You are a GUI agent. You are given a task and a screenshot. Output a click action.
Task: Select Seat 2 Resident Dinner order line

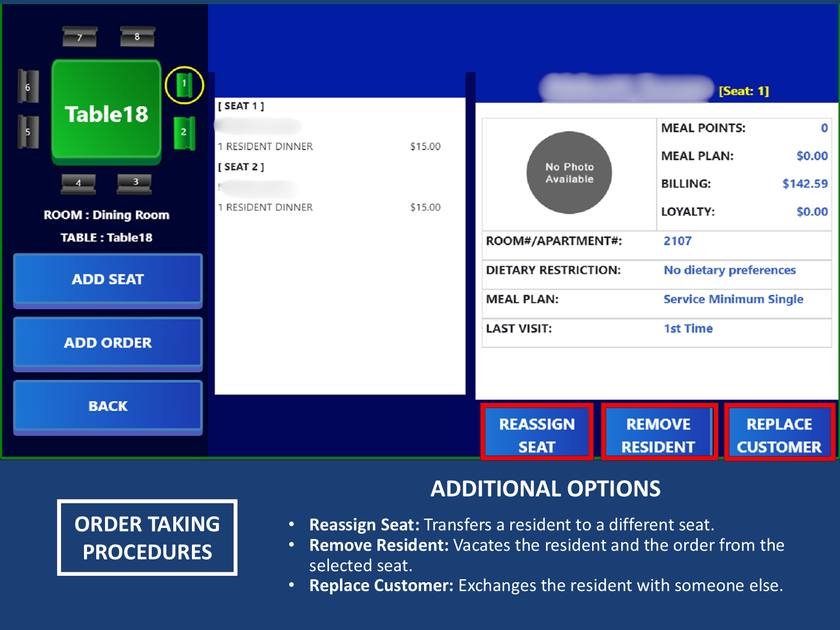point(328,207)
